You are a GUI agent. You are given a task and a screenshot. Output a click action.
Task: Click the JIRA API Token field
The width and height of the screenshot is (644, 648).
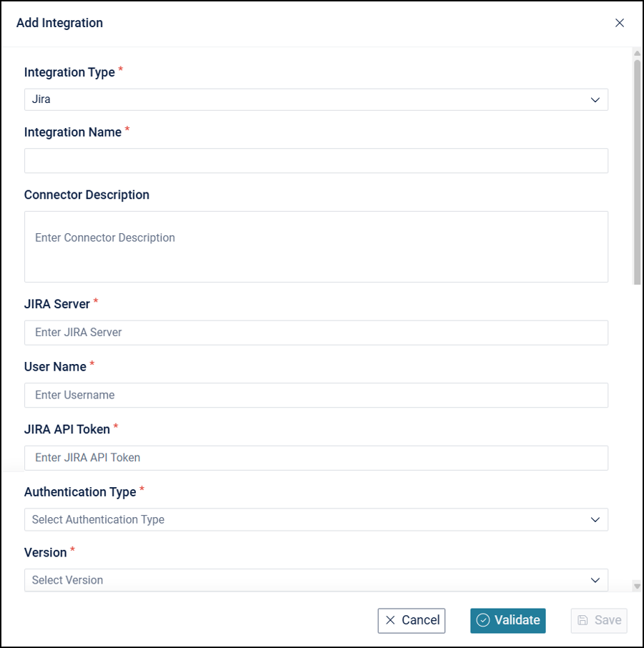[316, 458]
